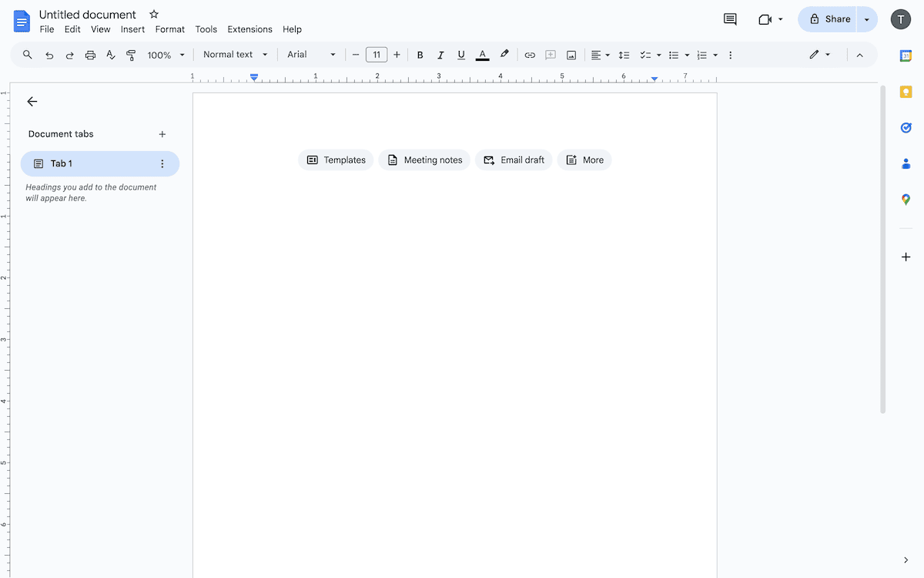Open Google Keep in the side panel

pyautogui.click(x=906, y=92)
